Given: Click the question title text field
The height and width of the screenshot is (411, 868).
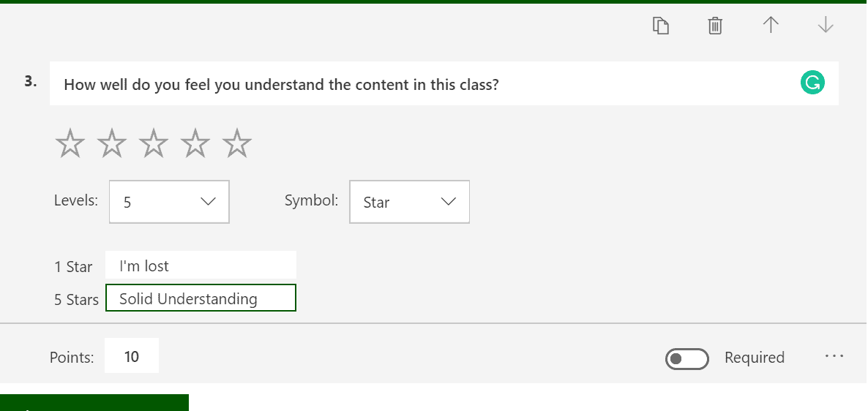Looking at the screenshot, I should [x=444, y=83].
